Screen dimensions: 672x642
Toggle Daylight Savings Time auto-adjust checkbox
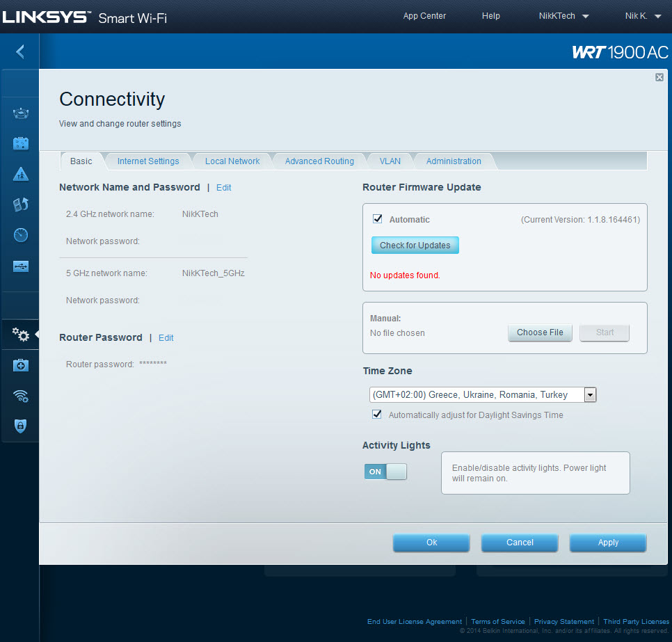point(377,415)
